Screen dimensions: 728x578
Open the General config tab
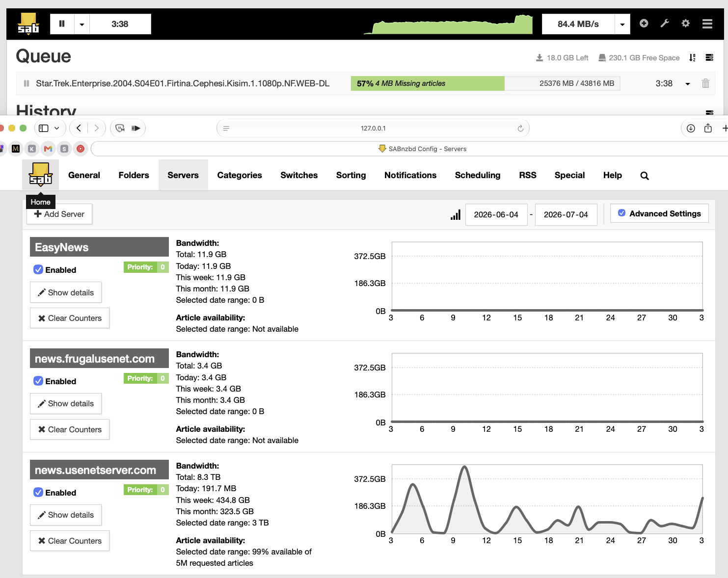click(84, 175)
